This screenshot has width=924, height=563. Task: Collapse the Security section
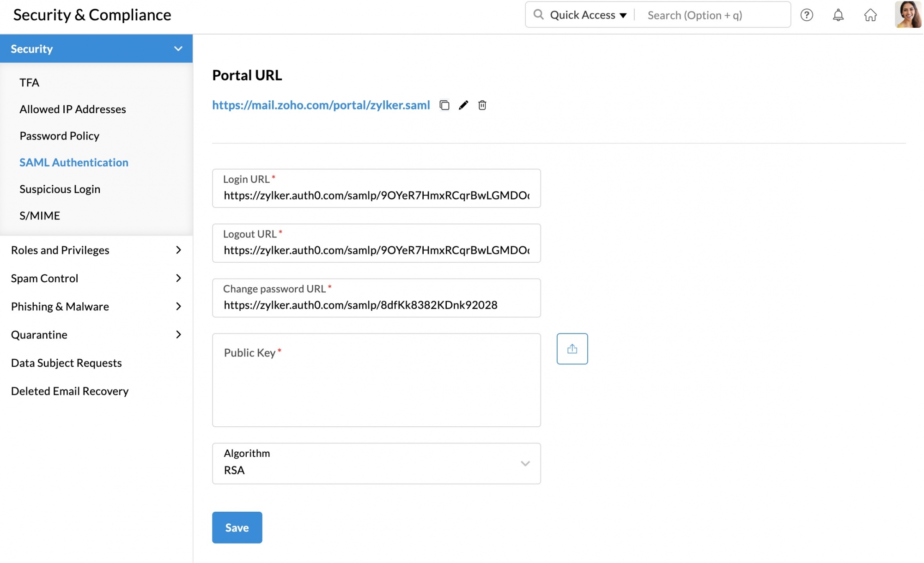178,48
